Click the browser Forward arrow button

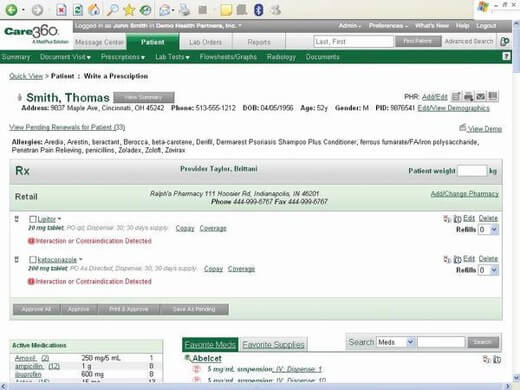pyautogui.click(x=37, y=10)
